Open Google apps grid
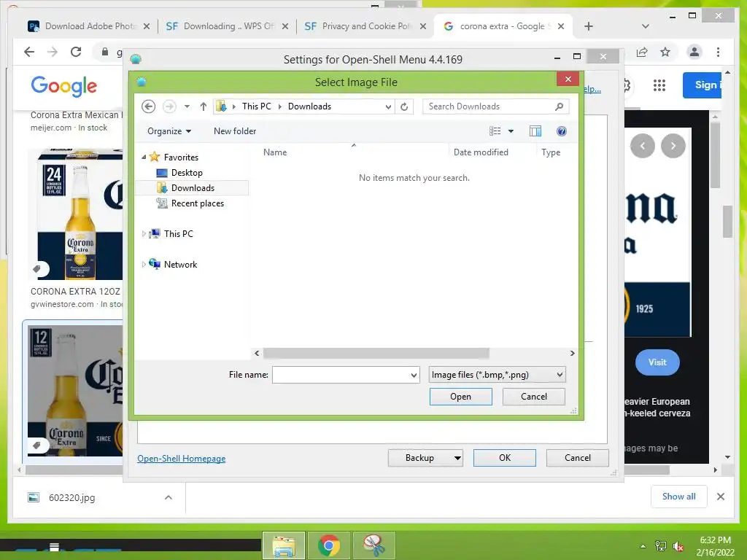The width and height of the screenshot is (747, 560). coord(659,85)
